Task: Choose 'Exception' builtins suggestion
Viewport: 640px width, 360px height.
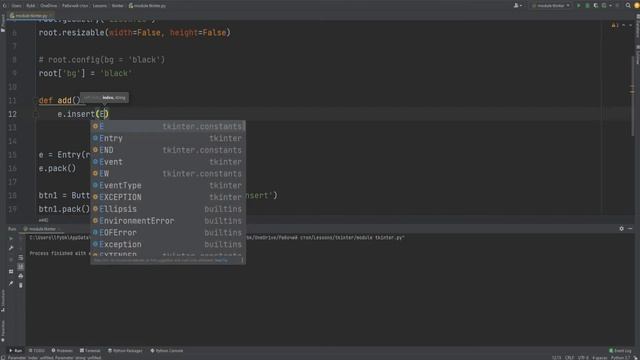Action: (x=168, y=245)
